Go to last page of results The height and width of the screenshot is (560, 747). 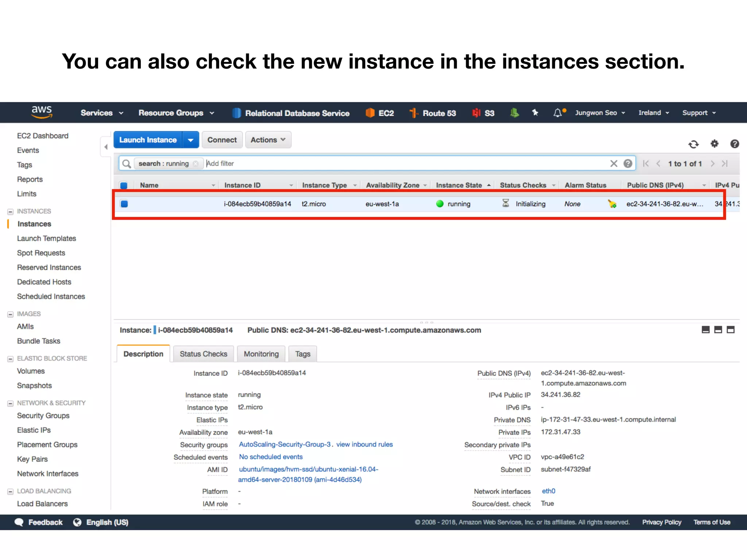click(x=724, y=164)
